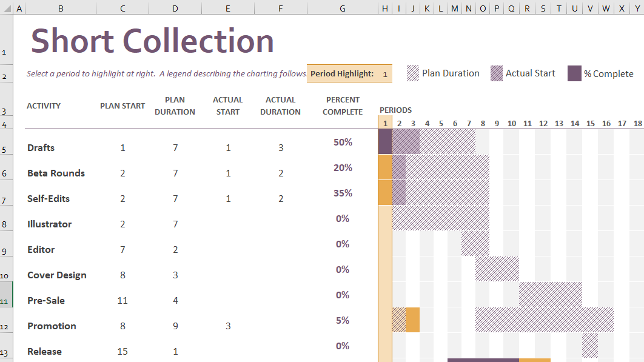This screenshot has height=362, width=644.
Task: Click the Select All corner triangle
Action: (x=7, y=8)
